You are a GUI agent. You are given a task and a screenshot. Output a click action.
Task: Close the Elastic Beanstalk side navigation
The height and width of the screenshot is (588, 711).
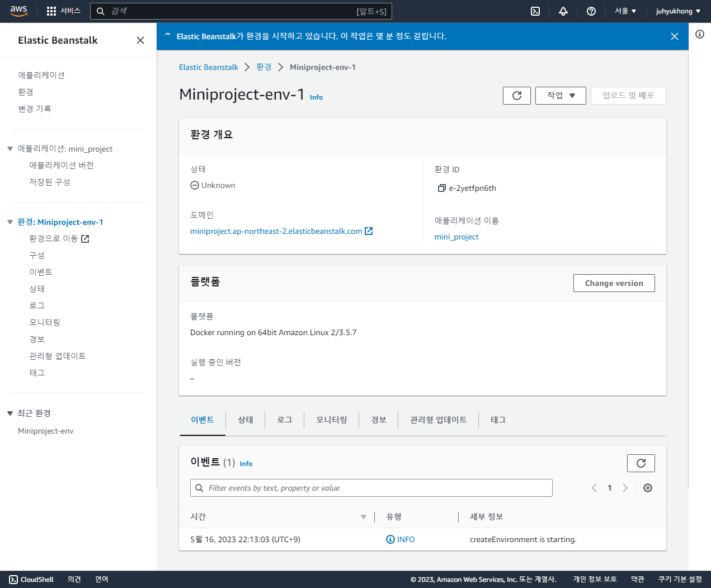pos(140,40)
